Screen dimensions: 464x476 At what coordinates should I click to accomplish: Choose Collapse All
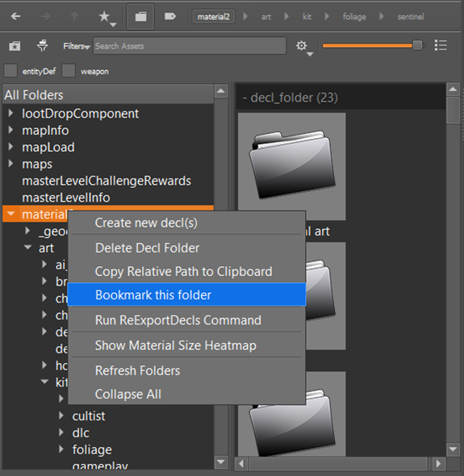pos(186,394)
